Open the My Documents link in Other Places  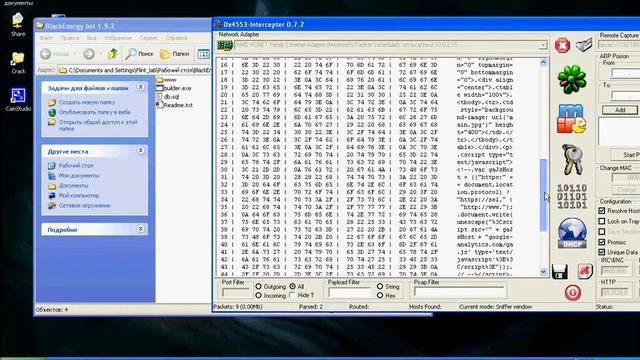[79, 176]
